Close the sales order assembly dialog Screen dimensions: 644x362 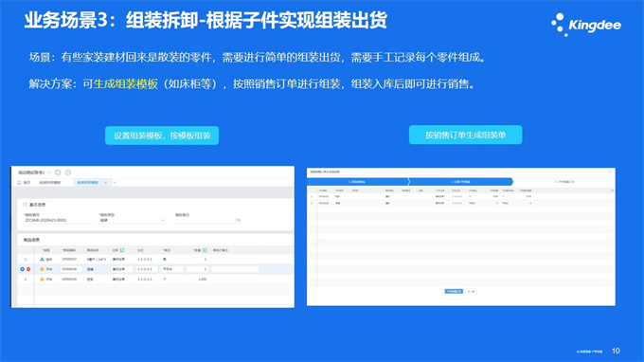[x=610, y=172]
